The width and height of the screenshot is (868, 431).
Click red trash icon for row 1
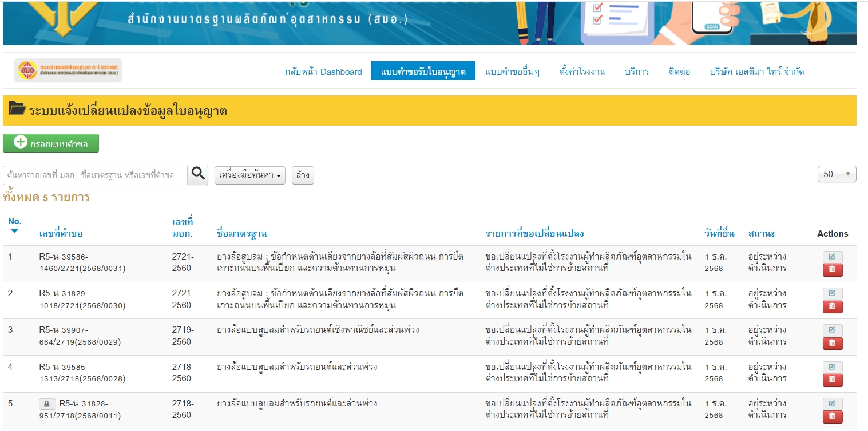pyautogui.click(x=832, y=270)
